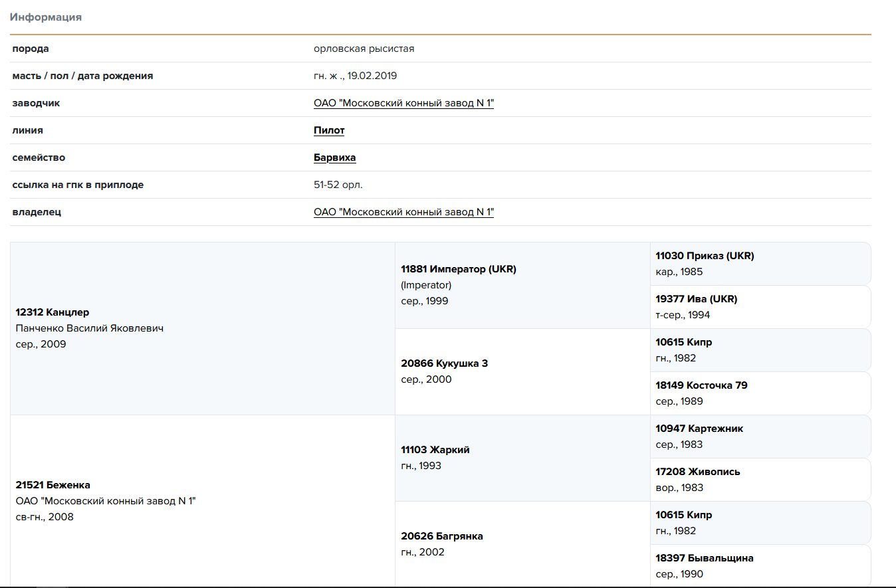Open pedigree entry 11103 Жаркий
This screenshot has height=588, width=896.
[x=435, y=450]
